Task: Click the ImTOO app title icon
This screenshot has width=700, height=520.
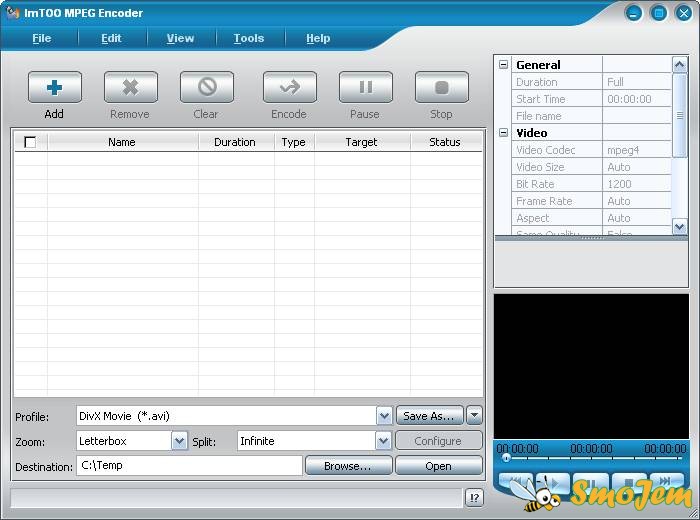Action: pos(12,12)
